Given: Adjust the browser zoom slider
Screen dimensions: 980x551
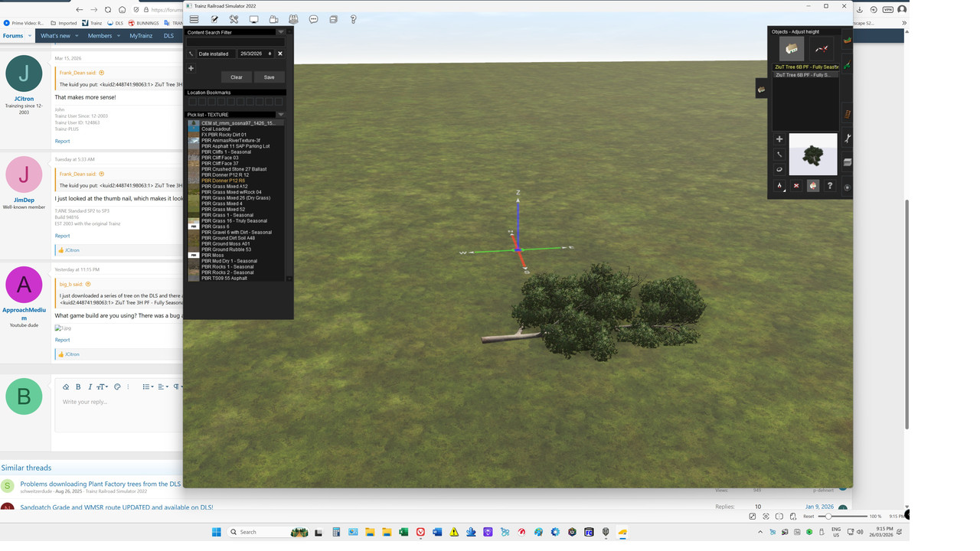Looking at the screenshot, I should [842, 517].
